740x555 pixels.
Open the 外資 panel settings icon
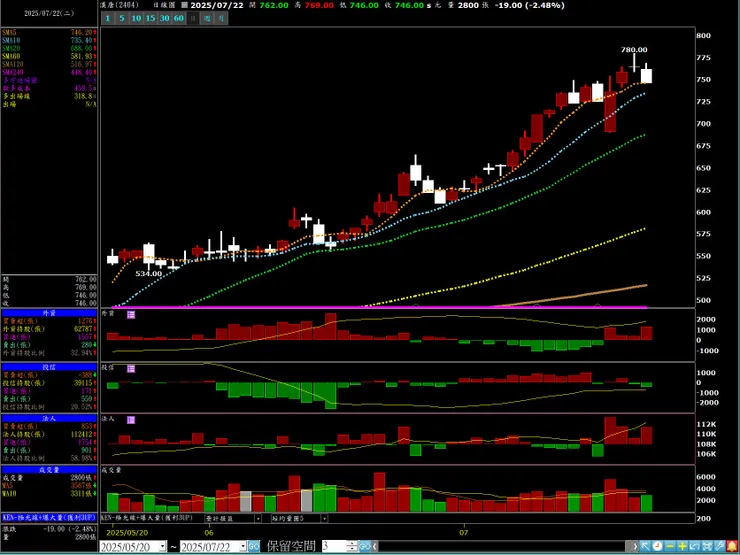point(131,314)
